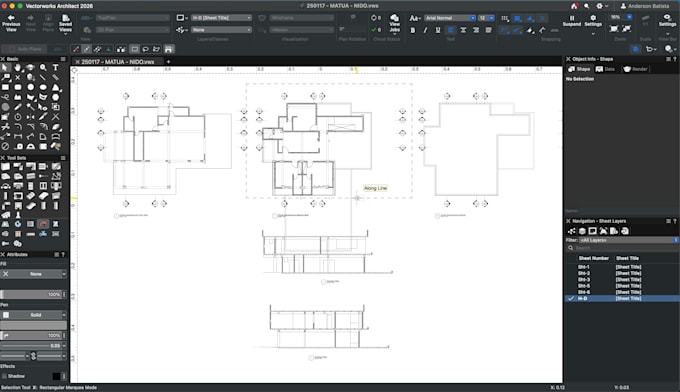Select Polygonal Marquee mode
This screenshot has height=392, width=680.
(157, 49)
